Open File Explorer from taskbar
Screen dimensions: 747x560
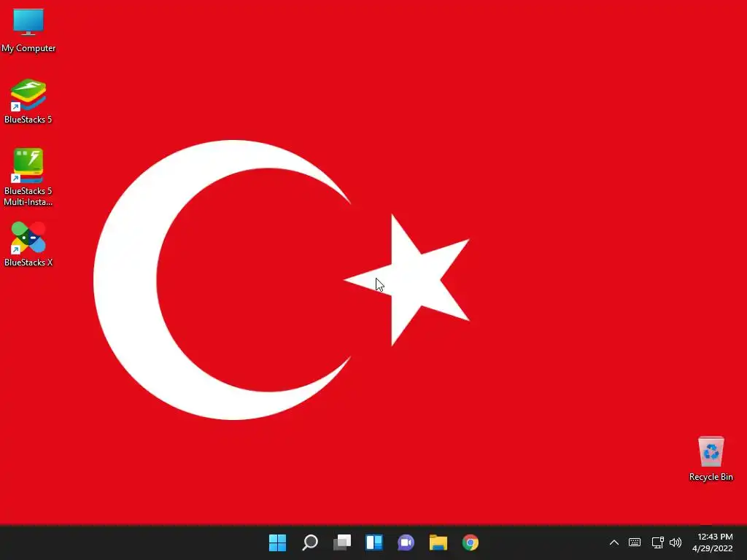tap(438, 542)
